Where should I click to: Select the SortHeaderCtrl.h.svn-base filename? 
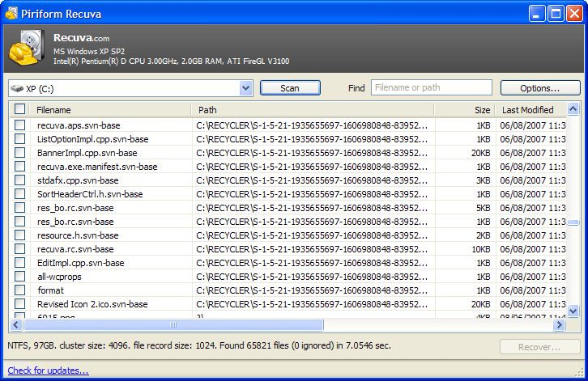click(90, 194)
